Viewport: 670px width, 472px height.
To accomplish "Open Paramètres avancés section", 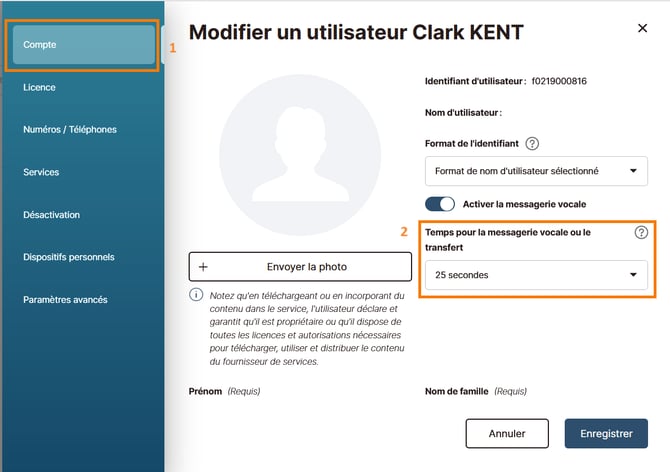I will (x=65, y=300).
